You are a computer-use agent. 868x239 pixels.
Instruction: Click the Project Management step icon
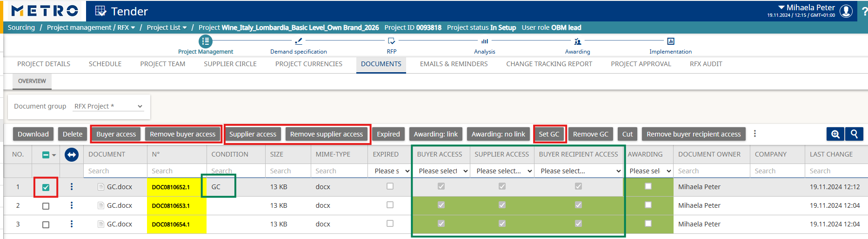click(x=205, y=41)
